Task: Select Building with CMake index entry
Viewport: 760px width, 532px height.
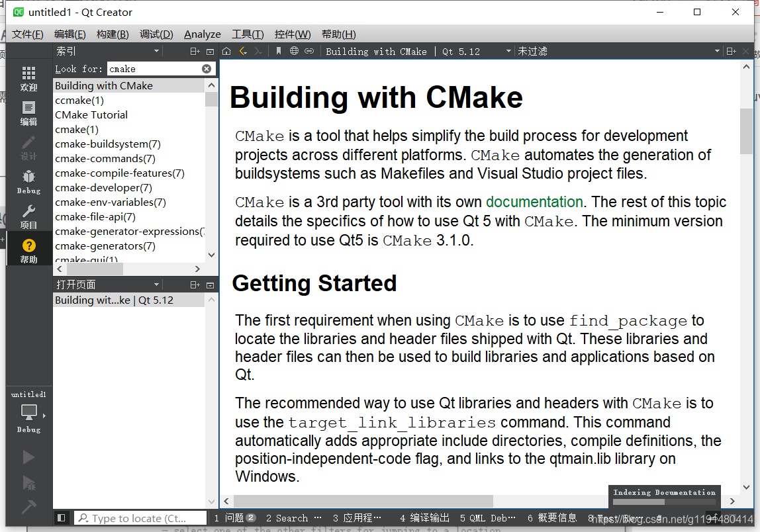Action: coord(129,86)
